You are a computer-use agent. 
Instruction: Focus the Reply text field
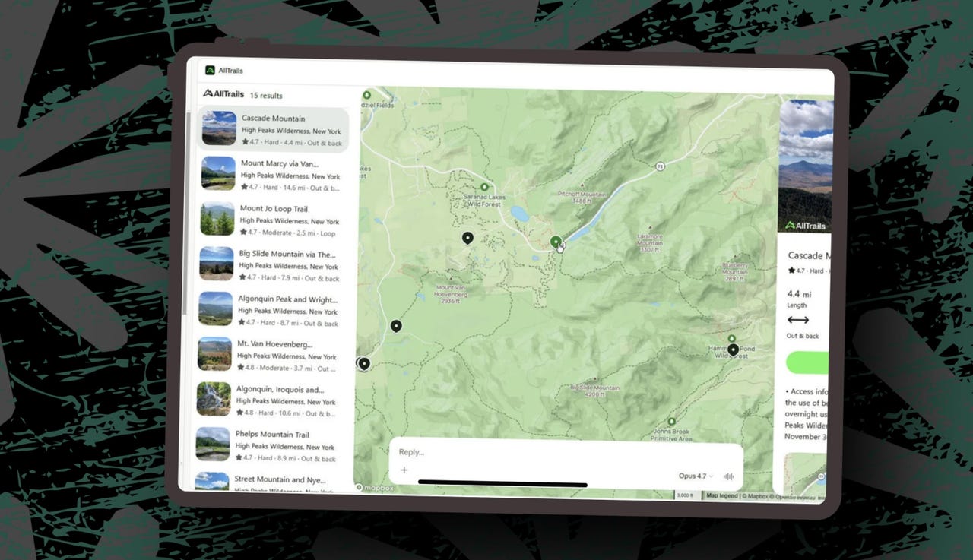tap(532, 452)
